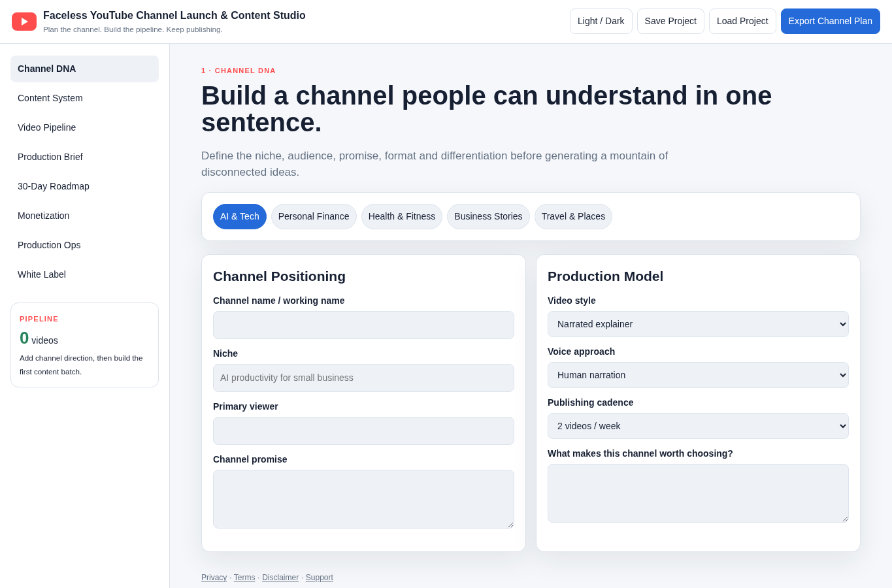Focus the Channel name / working name field

pos(363,325)
